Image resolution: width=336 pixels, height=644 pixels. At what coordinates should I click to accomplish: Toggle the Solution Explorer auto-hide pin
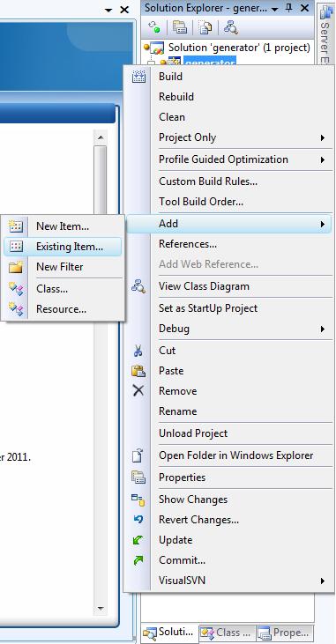point(289,8)
